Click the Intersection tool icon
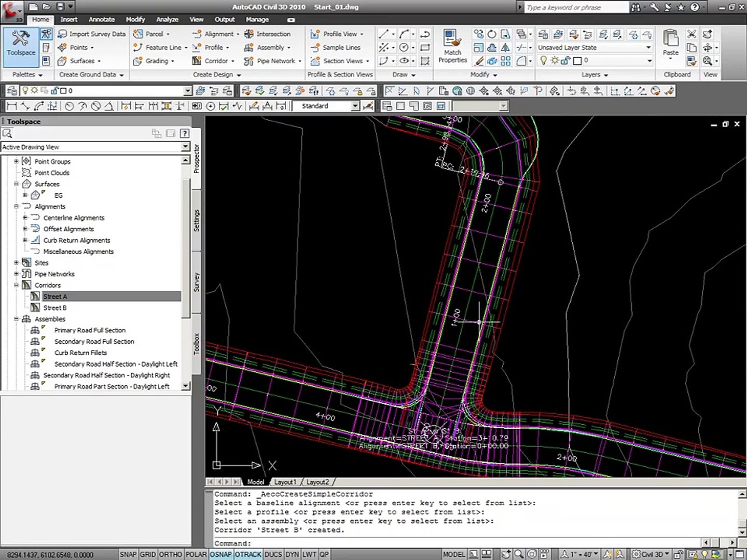 (249, 34)
